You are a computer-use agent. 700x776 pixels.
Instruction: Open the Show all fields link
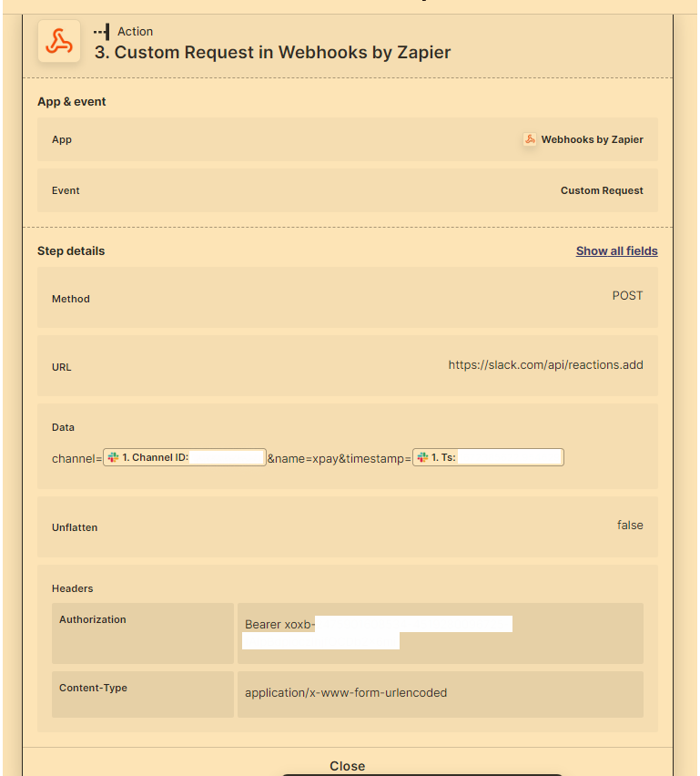tap(616, 250)
